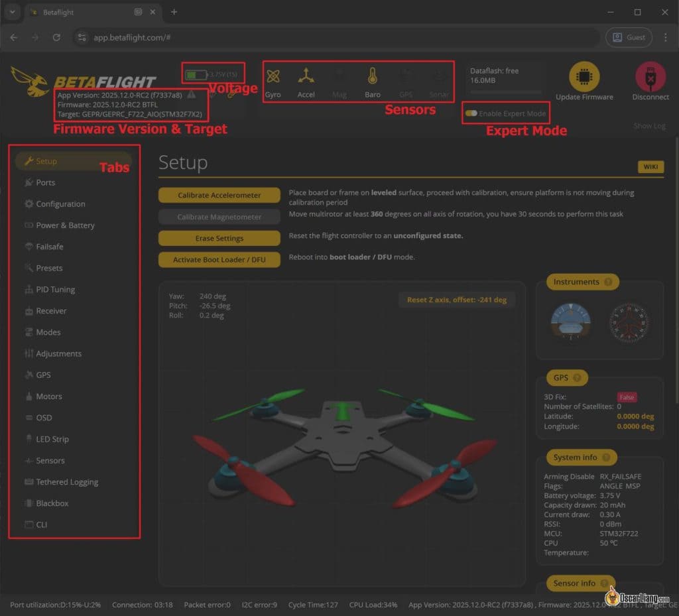The image size is (679, 616).
Task: Click the Dataflash free space bar
Action: [x=506, y=92]
